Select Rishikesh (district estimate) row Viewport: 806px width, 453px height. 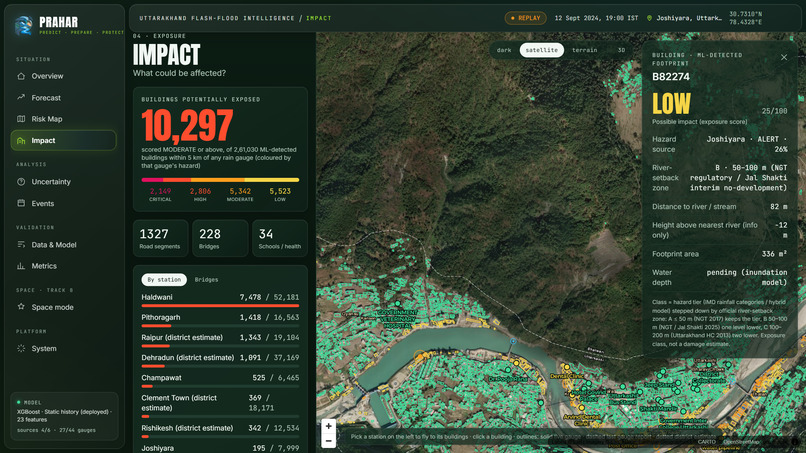tap(220, 431)
